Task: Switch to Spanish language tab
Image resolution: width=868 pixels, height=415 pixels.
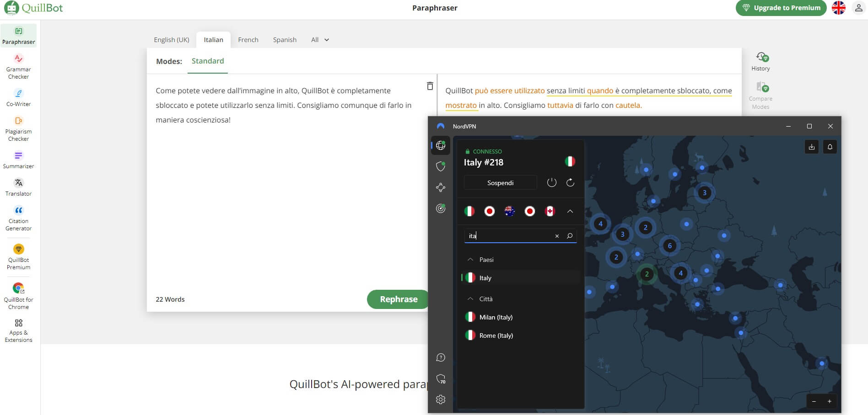Action: point(285,40)
